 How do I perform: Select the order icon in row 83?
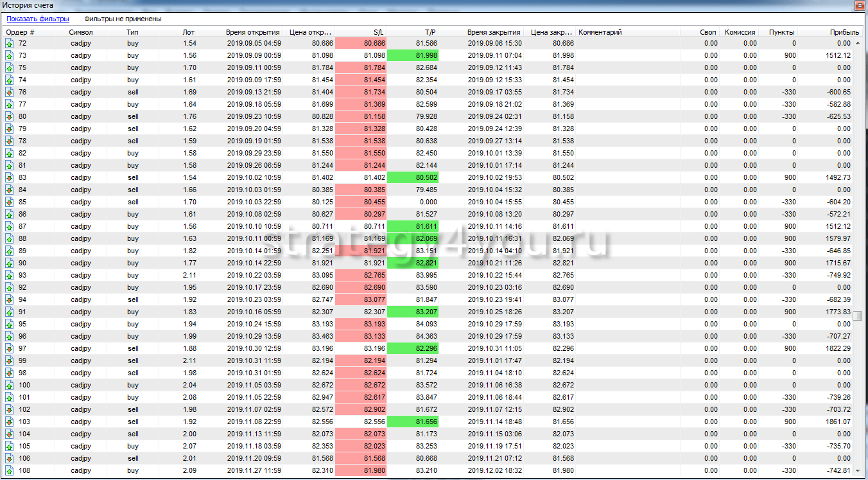coord(10,177)
